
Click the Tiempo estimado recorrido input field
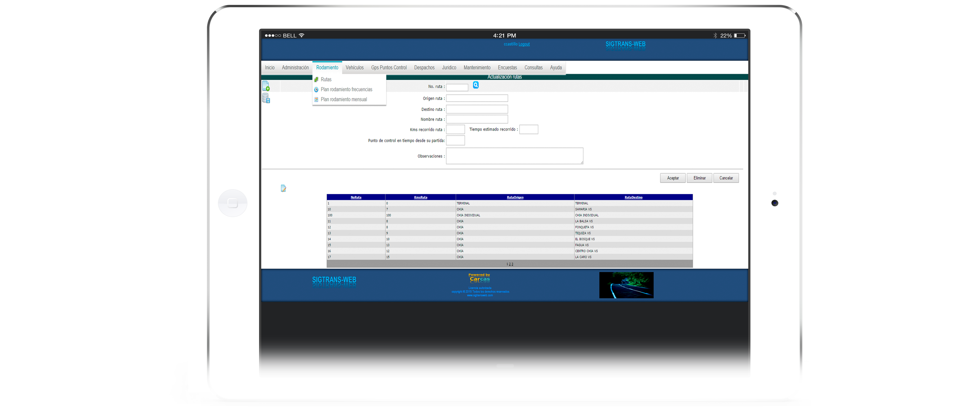[x=528, y=130]
